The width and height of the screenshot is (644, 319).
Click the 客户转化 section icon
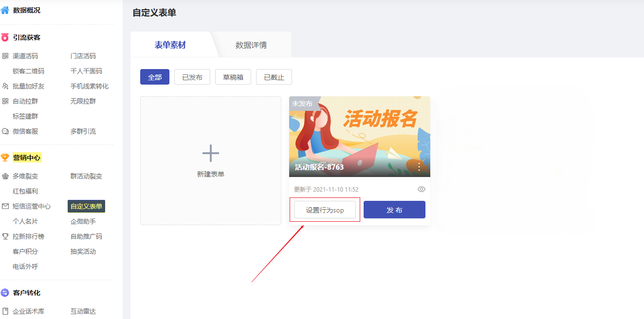[x=5, y=293]
